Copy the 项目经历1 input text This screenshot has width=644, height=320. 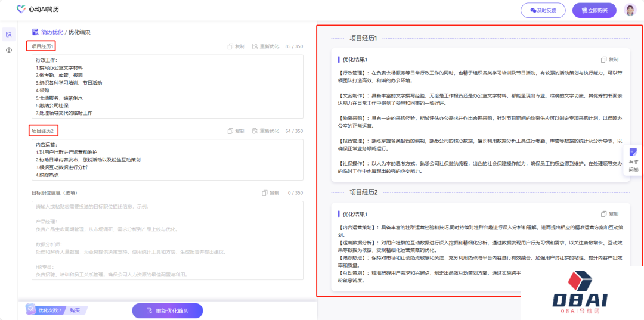pyautogui.click(x=236, y=46)
